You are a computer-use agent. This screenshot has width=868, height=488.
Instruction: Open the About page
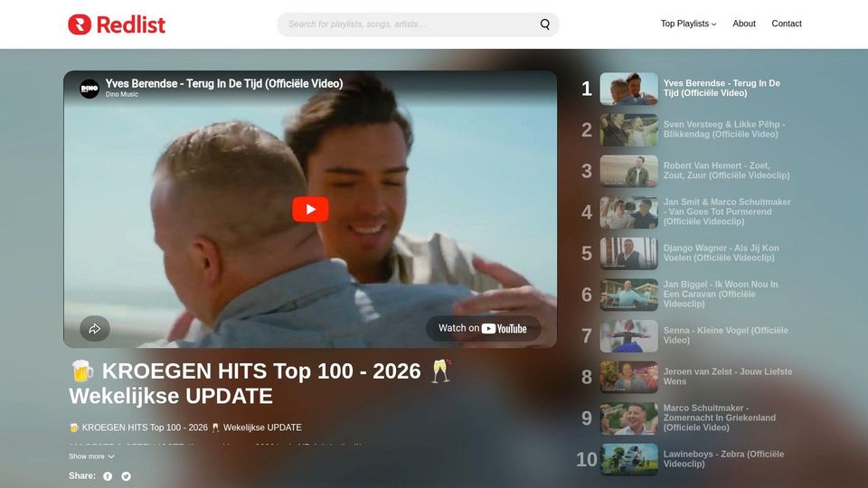744,23
